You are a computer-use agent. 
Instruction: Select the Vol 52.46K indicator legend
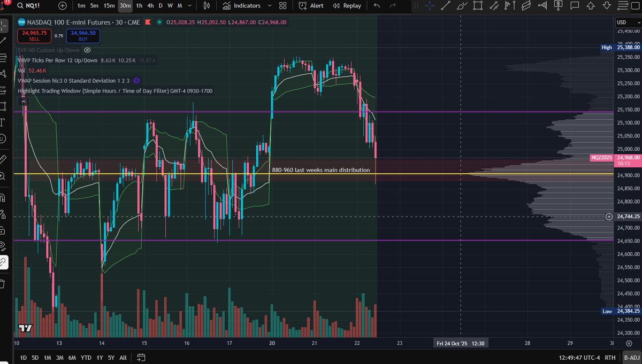click(32, 71)
